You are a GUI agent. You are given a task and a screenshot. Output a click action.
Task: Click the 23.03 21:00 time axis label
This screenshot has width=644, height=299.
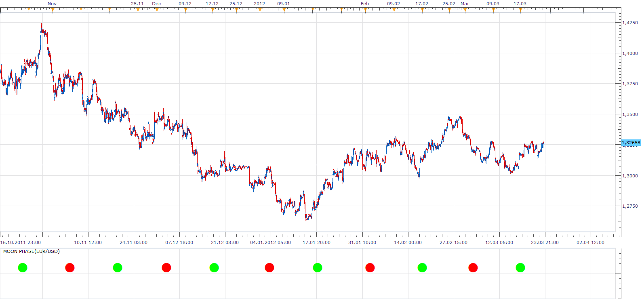545,242
